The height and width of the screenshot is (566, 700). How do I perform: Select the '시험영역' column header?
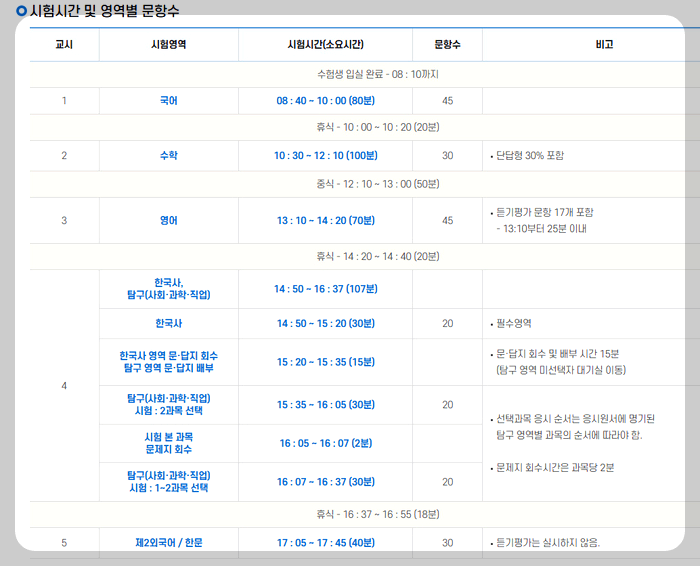169,45
